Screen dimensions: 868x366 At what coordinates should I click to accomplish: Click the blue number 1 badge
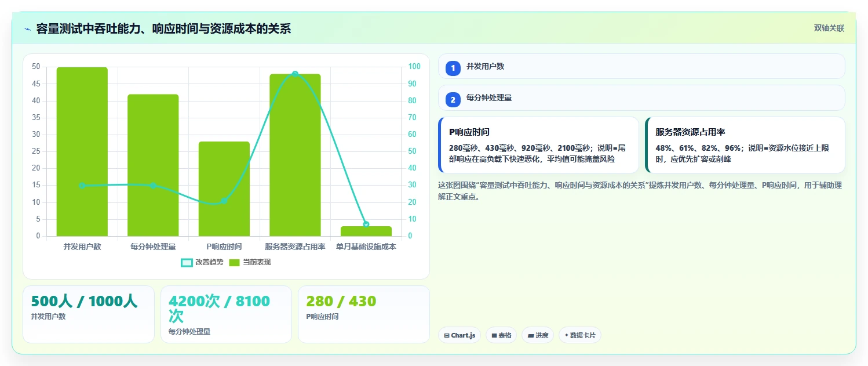coord(453,68)
